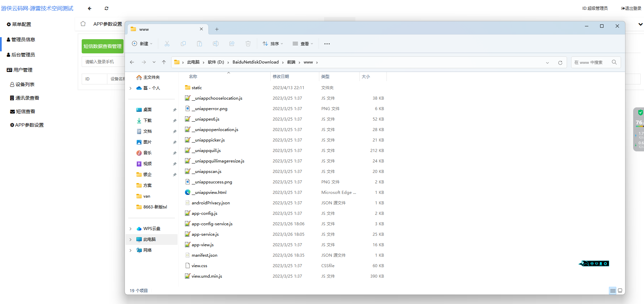
Task: Click the Rename icon in toolbar
Action: 216,44
